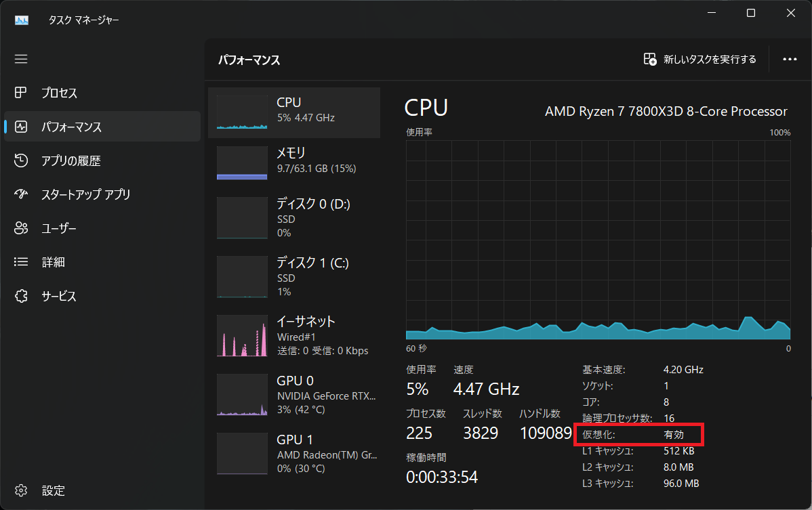Click the 5% usage value
This screenshot has height=510, width=812.
418,389
